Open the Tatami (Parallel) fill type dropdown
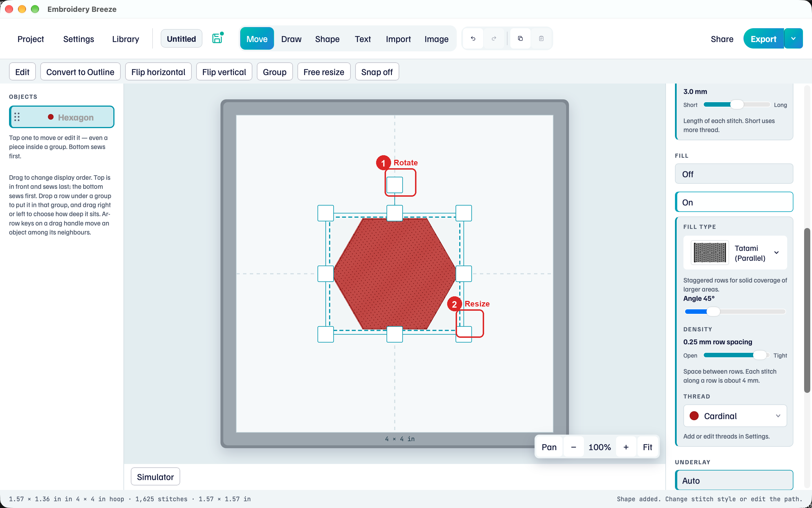812x508 pixels. (x=735, y=253)
